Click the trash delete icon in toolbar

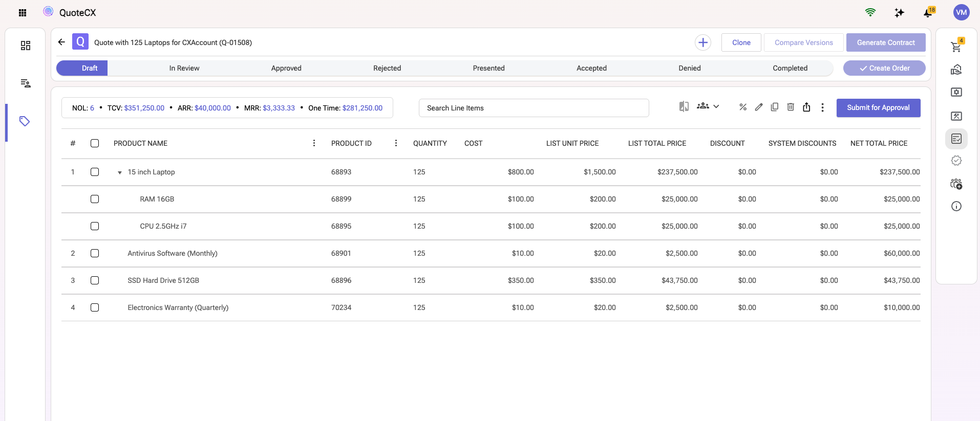(791, 107)
